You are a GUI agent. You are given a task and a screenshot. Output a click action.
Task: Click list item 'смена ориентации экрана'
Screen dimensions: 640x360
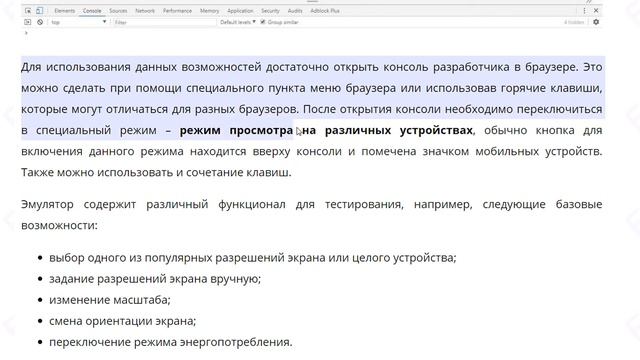point(122,321)
